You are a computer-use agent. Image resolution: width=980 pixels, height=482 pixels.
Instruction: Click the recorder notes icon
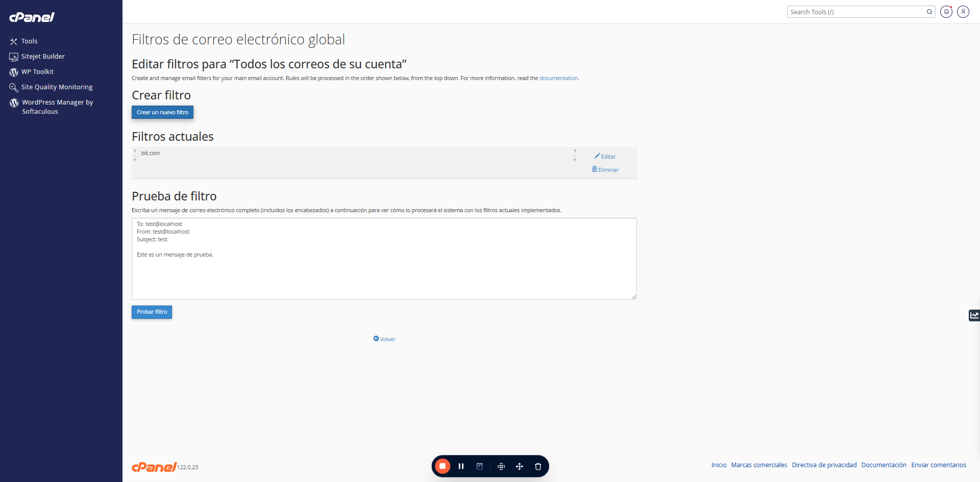coord(480,466)
